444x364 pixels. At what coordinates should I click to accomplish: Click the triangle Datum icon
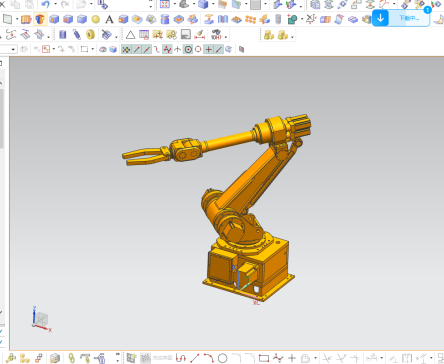point(130,34)
